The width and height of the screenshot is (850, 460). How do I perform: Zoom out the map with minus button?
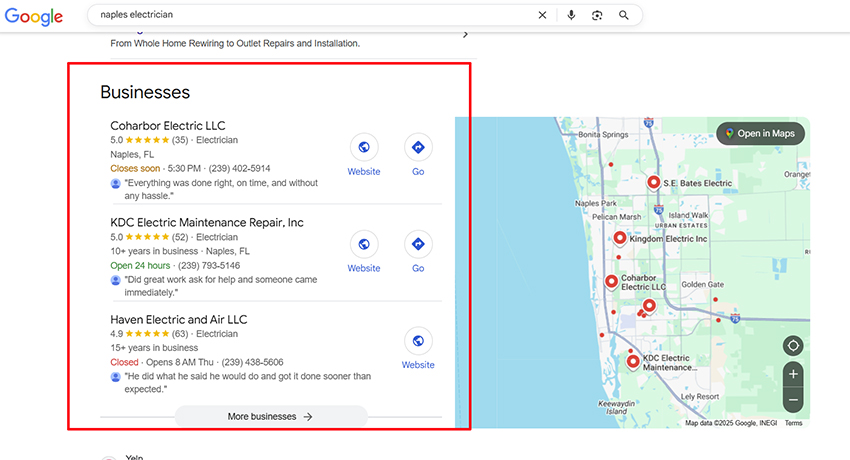(x=793, y=400)
